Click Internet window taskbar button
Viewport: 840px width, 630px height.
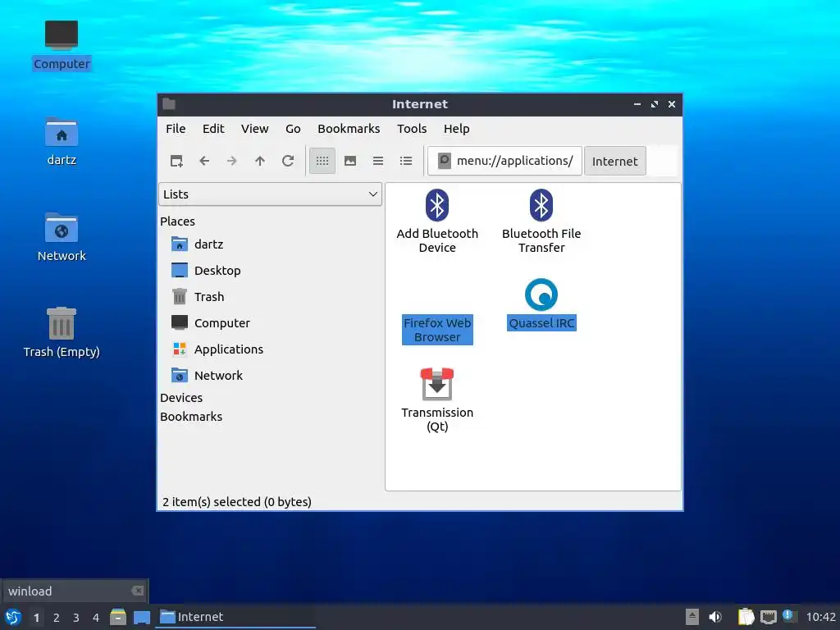(235, 617)
